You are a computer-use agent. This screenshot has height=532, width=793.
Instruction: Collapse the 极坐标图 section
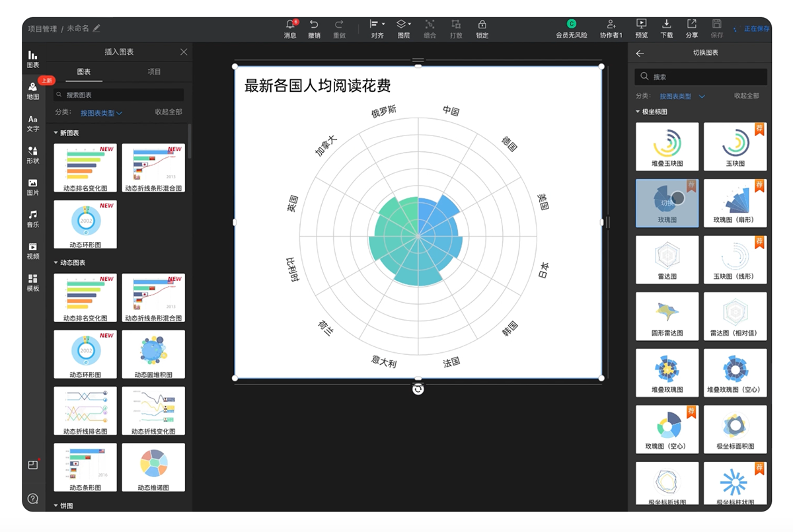point(652,112)
